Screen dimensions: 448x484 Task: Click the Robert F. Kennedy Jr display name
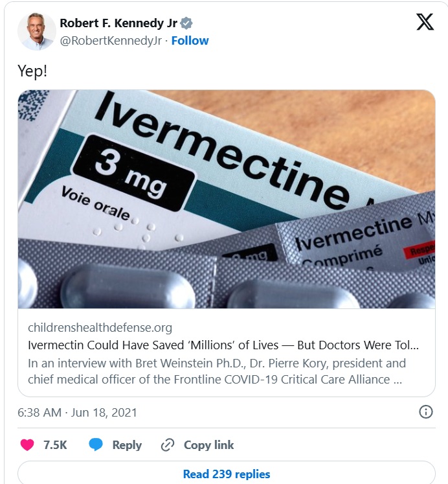tap(118, 23)
